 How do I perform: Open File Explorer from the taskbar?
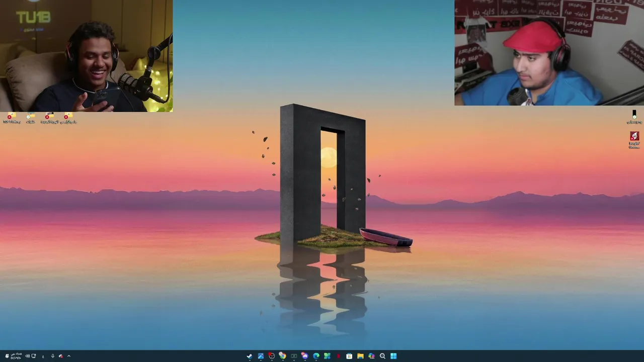360,356
